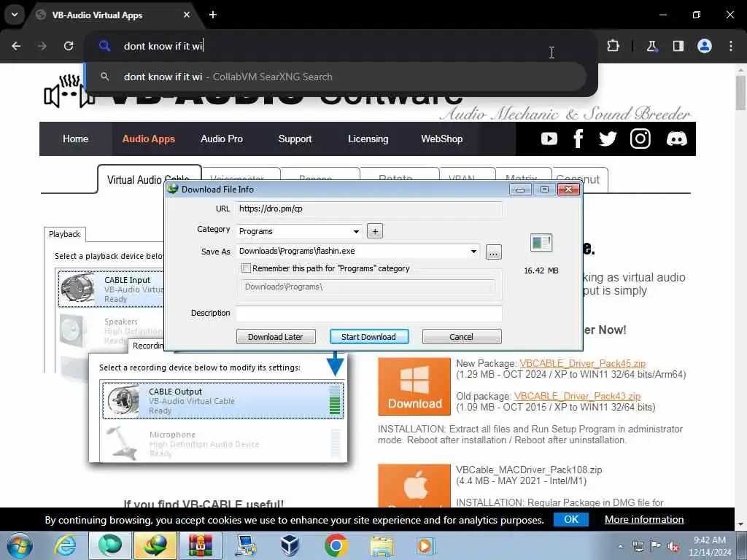
Task: Open Windows Start orb
Action: [x=20, y=545]
